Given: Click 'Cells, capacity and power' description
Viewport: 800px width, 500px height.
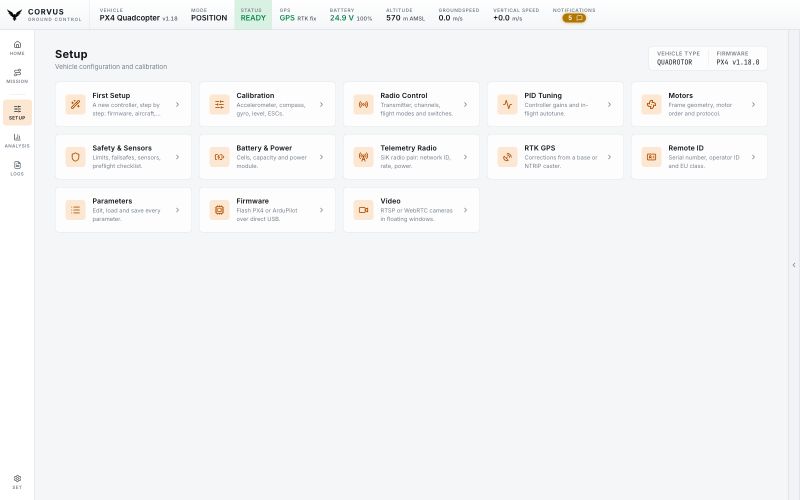Looking at the screenshot, I should 271,158.
